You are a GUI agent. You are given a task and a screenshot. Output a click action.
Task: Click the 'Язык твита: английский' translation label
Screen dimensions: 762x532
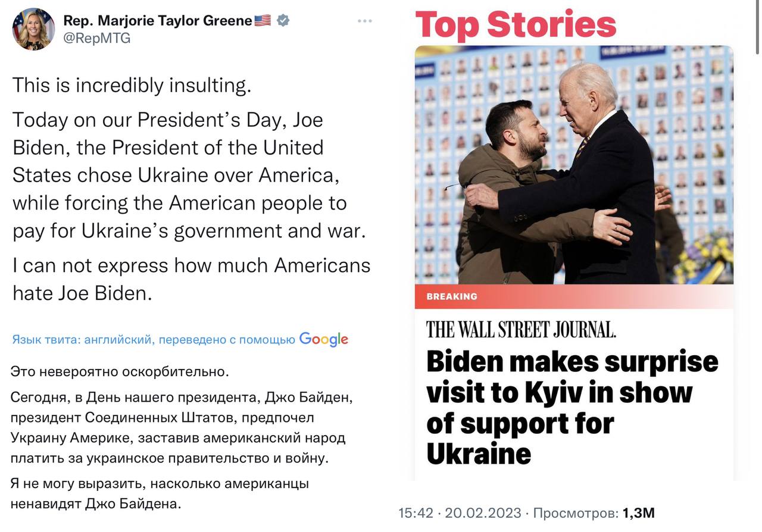tap(83, 340)
